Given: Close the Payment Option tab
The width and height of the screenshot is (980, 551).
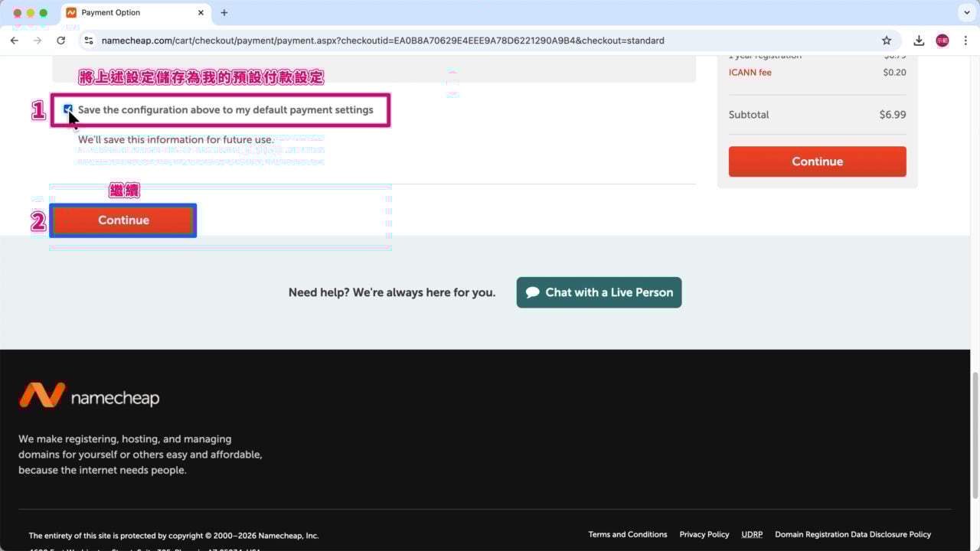Looking at the screenshot, I should pyautogui.click(x=201, y=13).
